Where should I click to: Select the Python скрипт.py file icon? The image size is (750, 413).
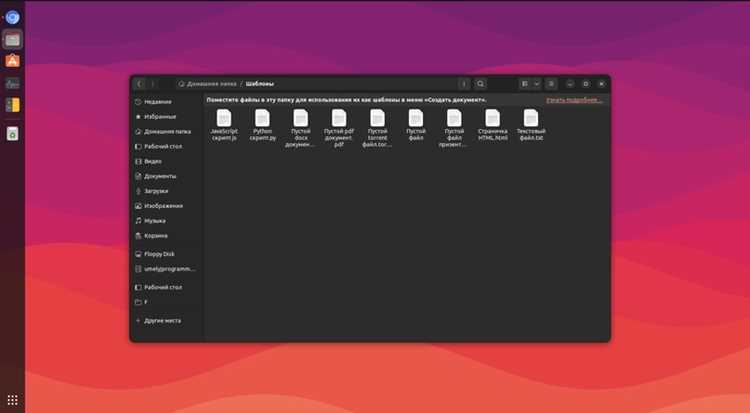point(263,118)
